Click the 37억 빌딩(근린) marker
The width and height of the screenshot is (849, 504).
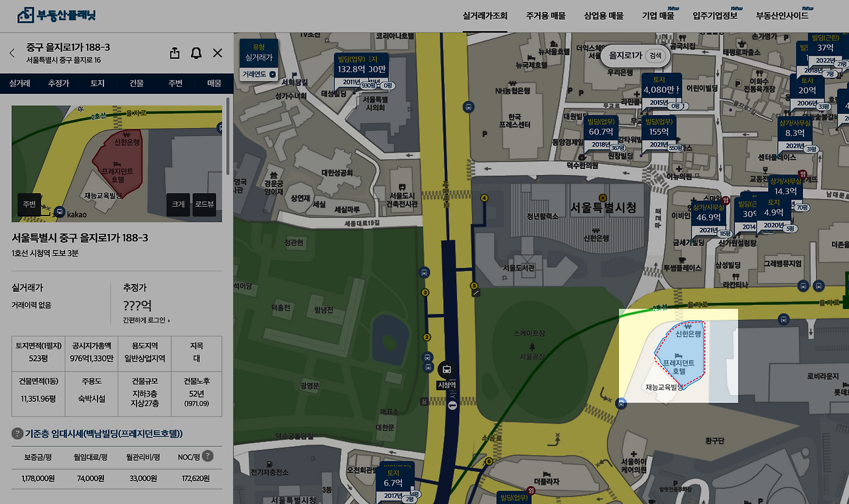(825, 47)
